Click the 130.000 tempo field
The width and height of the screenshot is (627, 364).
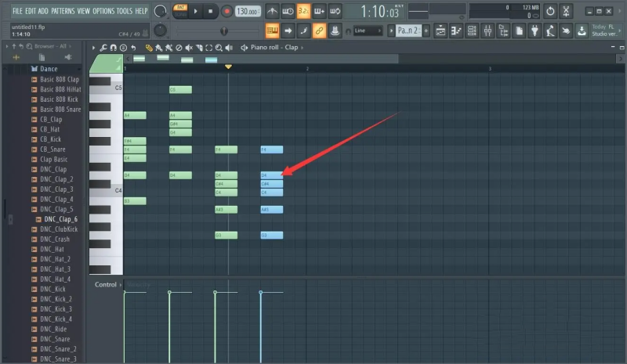247,11
